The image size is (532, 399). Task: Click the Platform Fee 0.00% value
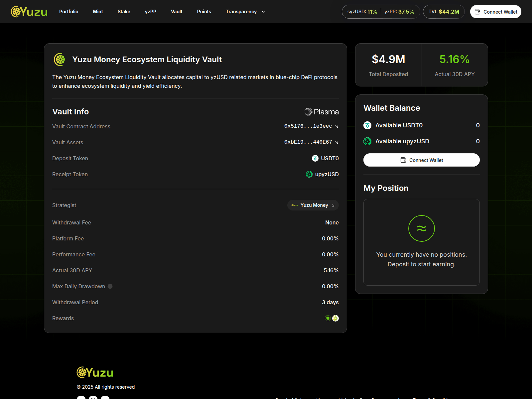pos(330,238)
